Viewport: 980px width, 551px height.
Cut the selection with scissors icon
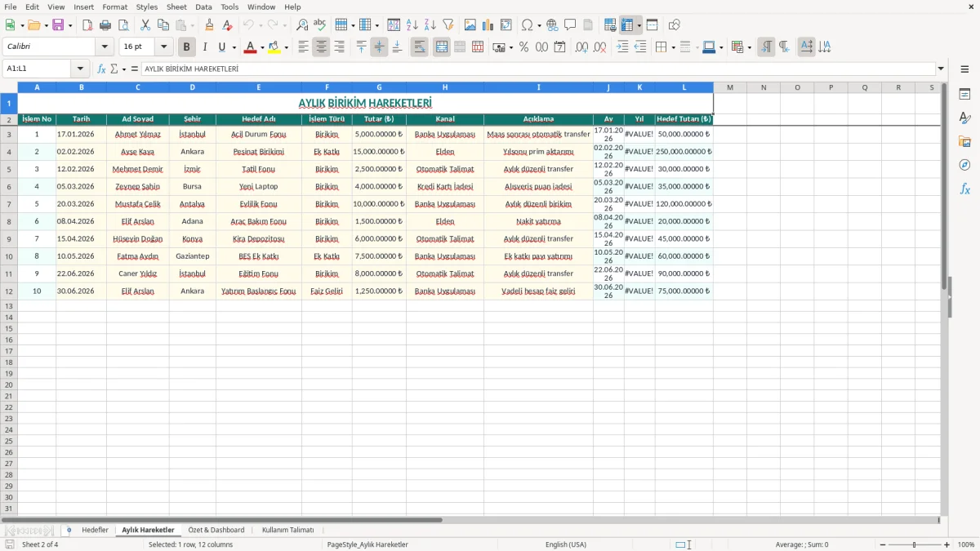[145, 25]
